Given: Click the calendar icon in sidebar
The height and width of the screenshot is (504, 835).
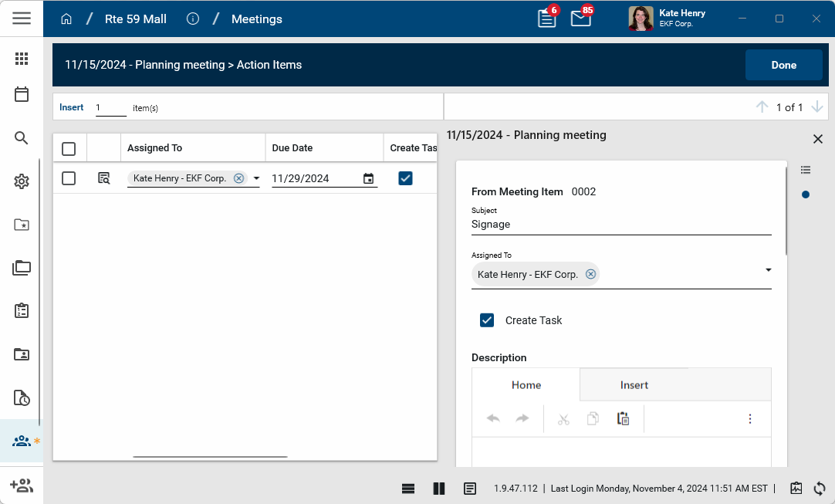Looking at the screenshot, I should tap(22, 94).
